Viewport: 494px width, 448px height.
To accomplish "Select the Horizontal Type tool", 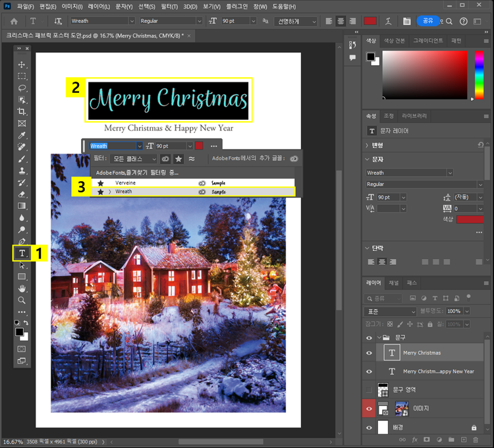I will coord(22,253).
